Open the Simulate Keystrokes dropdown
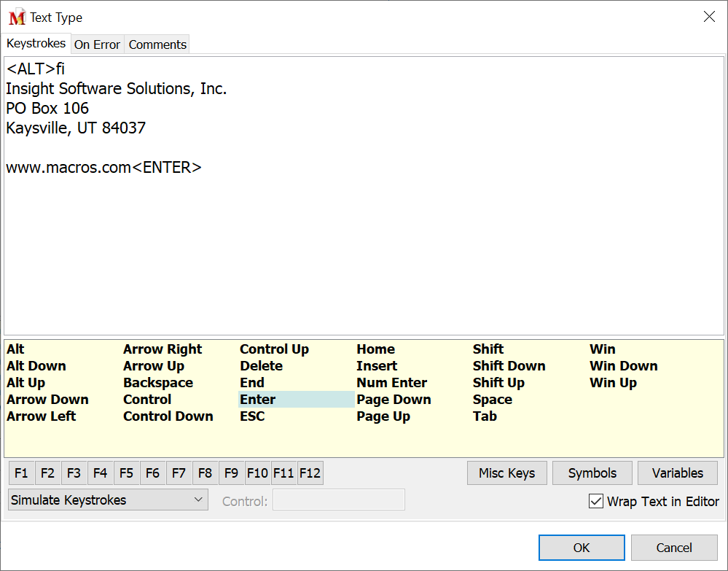 (107, 500)
